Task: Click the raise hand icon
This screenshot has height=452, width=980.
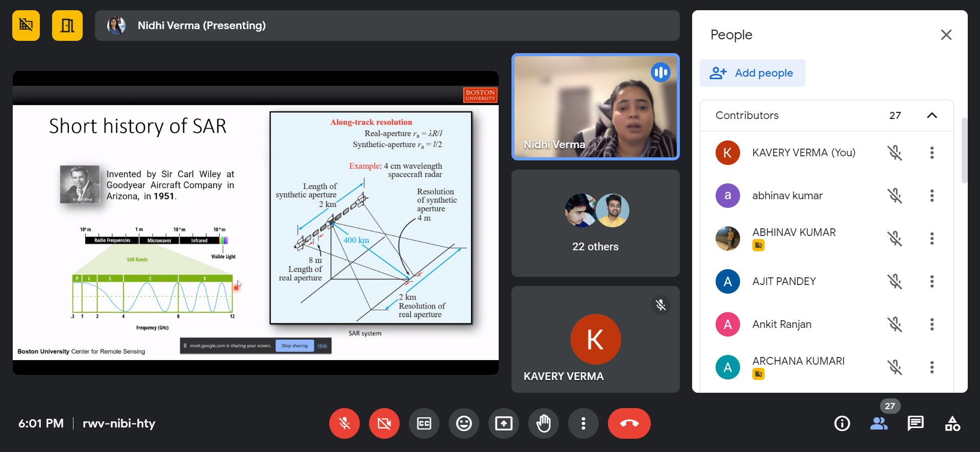Action: pyautogui.click(x=544, y=423)
